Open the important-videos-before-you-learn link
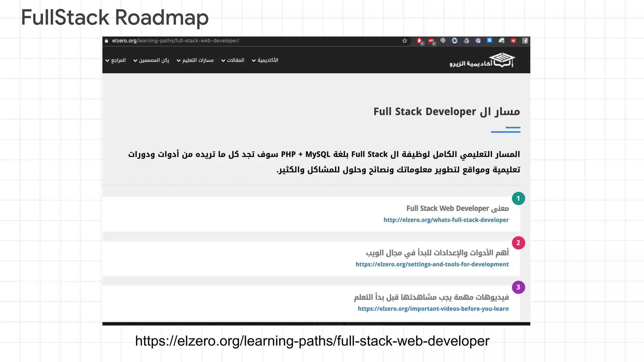The height and width of the screenshot is (362, 644). [x=433, y=309]
